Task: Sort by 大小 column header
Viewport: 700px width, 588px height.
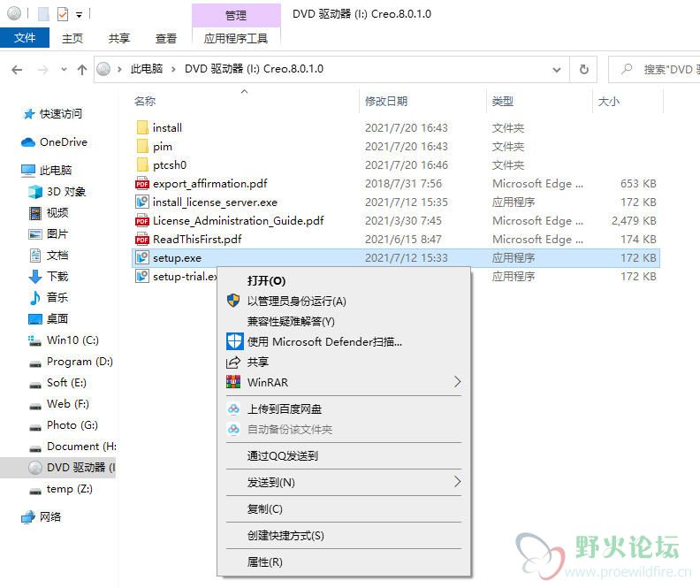Action: tap(608, 102)
